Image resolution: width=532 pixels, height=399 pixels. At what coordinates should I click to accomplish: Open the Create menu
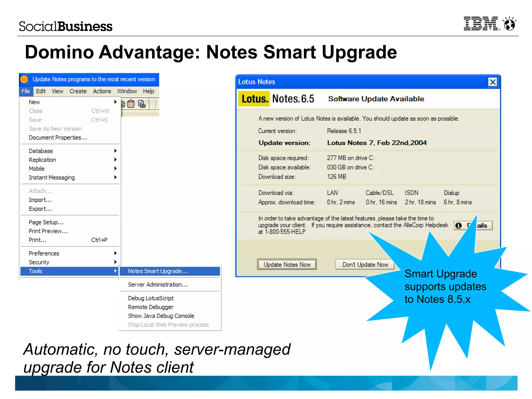click(78, 91)
